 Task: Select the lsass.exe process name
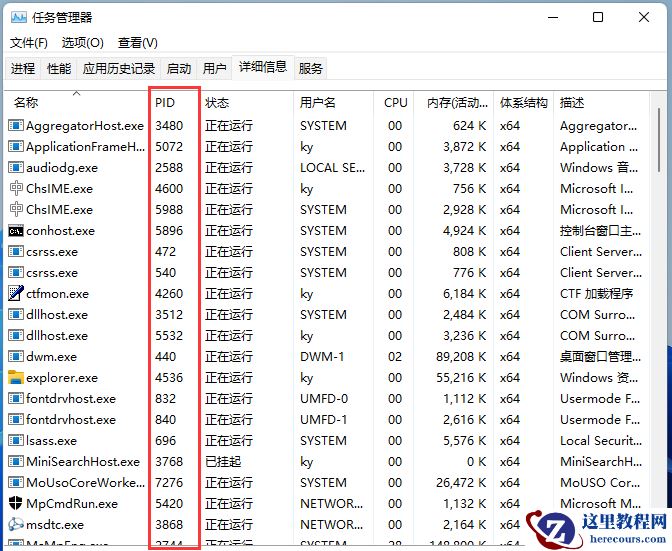click(51, 440)
